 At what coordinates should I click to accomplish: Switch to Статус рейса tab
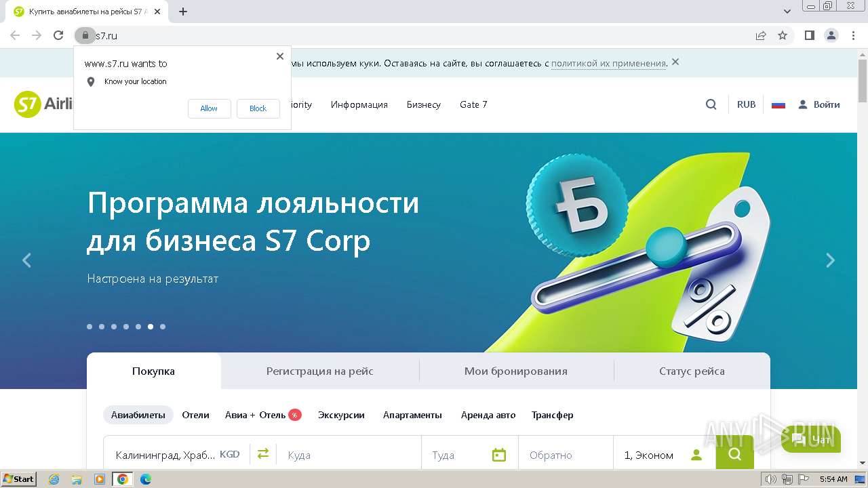point(692,371)
